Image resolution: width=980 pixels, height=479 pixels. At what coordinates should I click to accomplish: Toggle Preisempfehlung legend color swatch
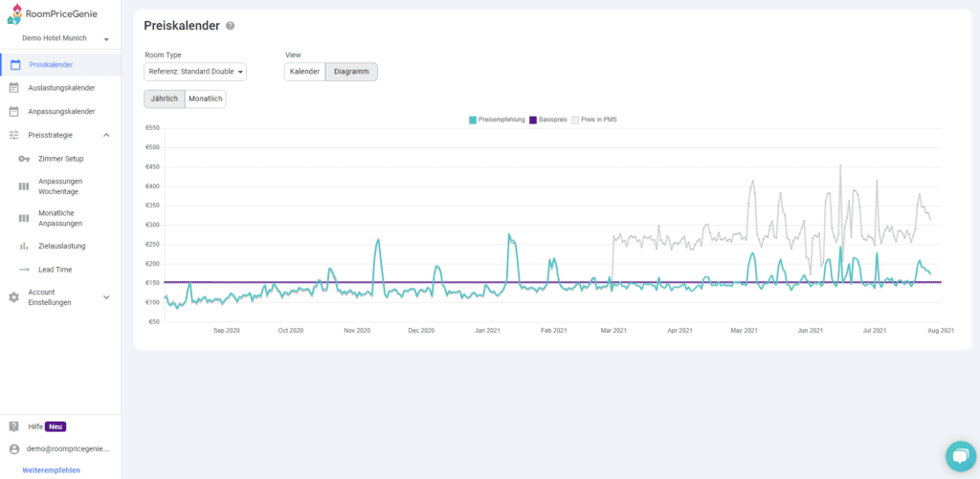point(473,120)
